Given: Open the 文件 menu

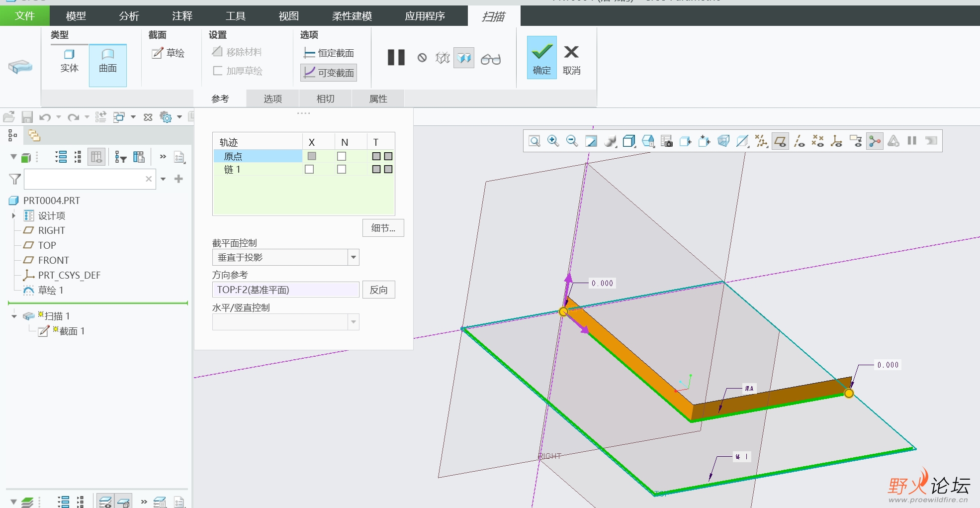Looking at the screenshot, I should click(x=25, y=16).
